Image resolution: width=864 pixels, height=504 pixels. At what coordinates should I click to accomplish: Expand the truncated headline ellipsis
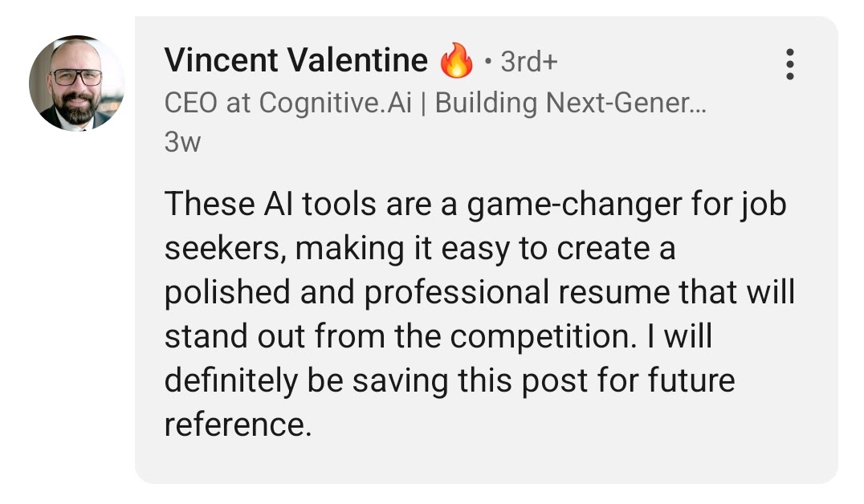[x=699, y=104]
